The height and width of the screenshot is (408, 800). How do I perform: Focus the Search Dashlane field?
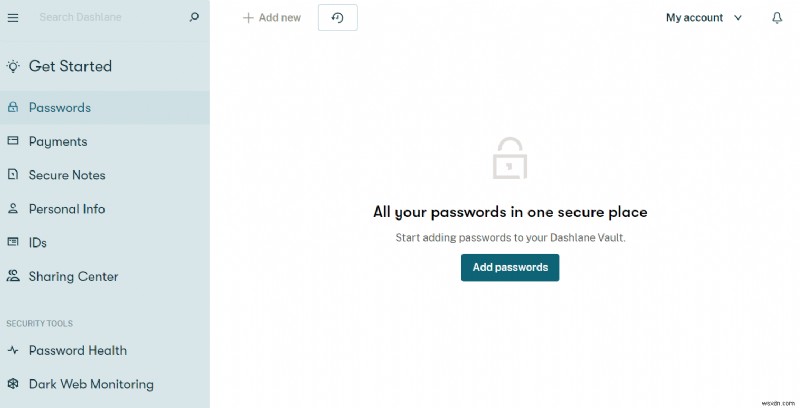(105, 17)
